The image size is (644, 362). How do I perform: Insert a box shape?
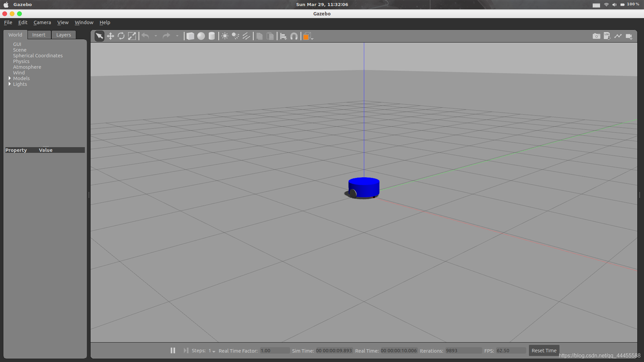[190, 36]
